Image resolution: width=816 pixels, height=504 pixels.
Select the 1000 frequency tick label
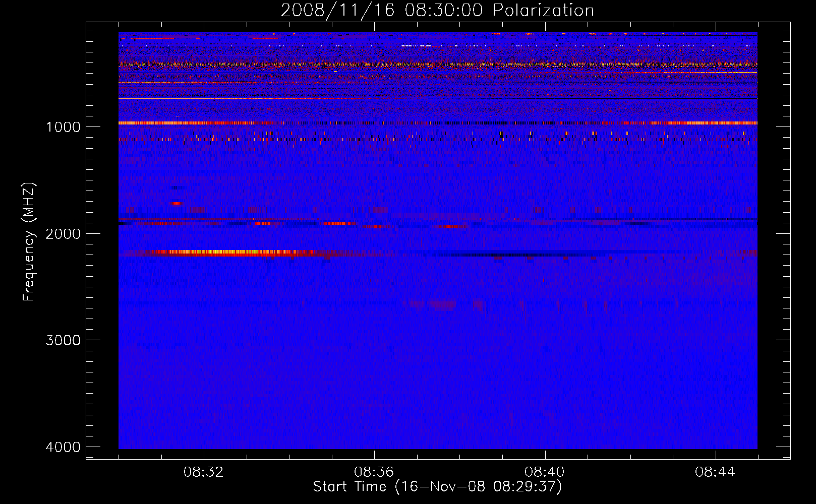63,127
